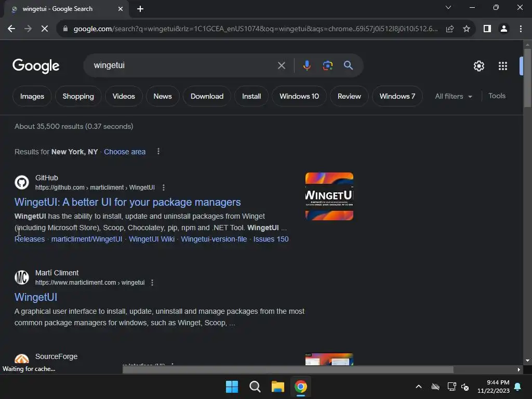Open the Issues 150 sitelink
Image resolution: width=532 pixels, height=399 pixels.
pyautogui.click(x=271, y=239)
